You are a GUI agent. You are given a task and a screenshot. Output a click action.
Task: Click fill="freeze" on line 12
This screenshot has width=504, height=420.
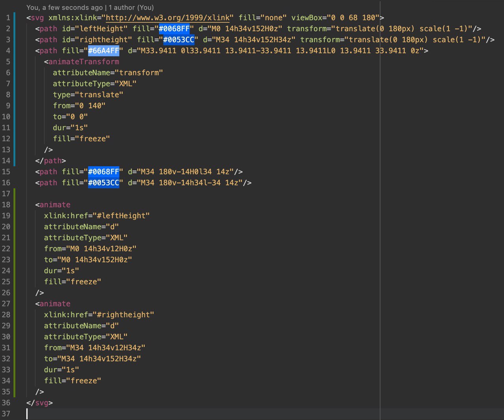pos(82,139)
